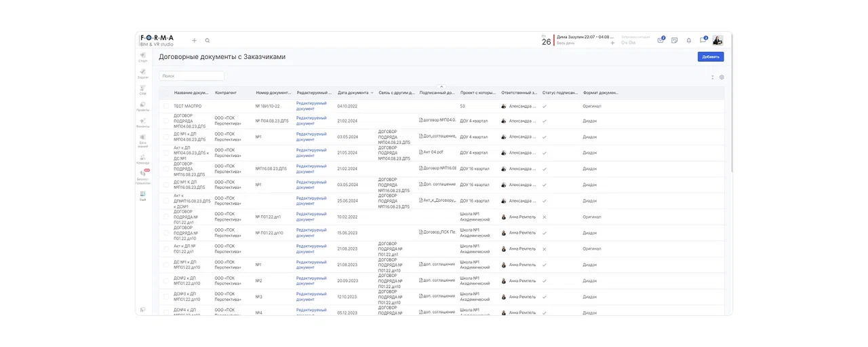Click the search magnifier in top bar
Screen dimensions: 868x347
pyautogui.click(x=208, y=41)
